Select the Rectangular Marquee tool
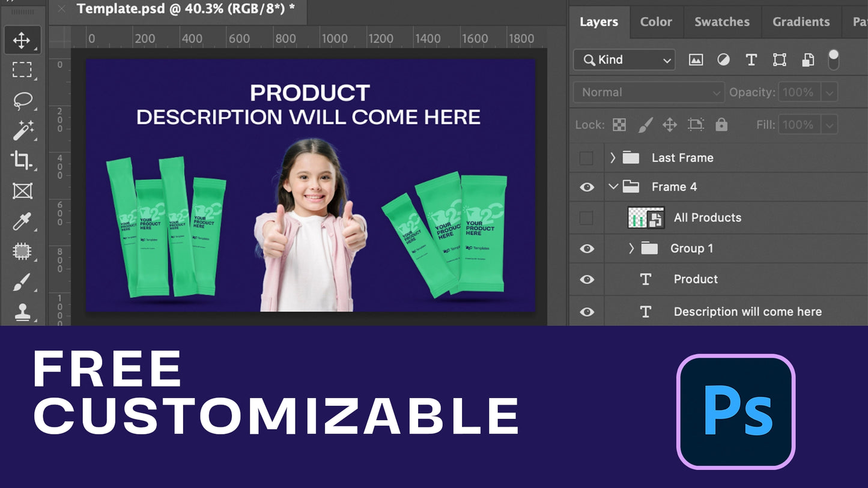Viewport: 868px width, 488px height. tap(22, 70)
